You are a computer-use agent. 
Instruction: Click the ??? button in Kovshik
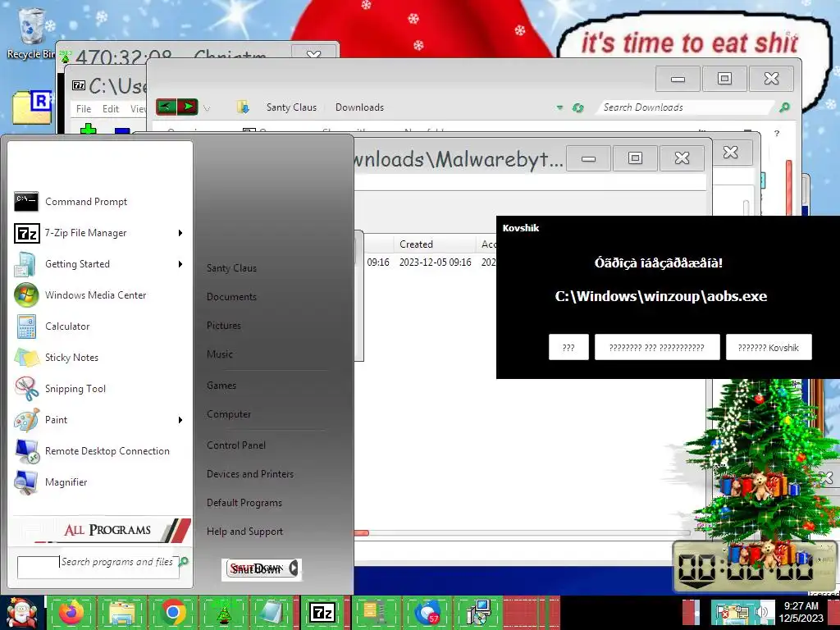tap(568, 348)
